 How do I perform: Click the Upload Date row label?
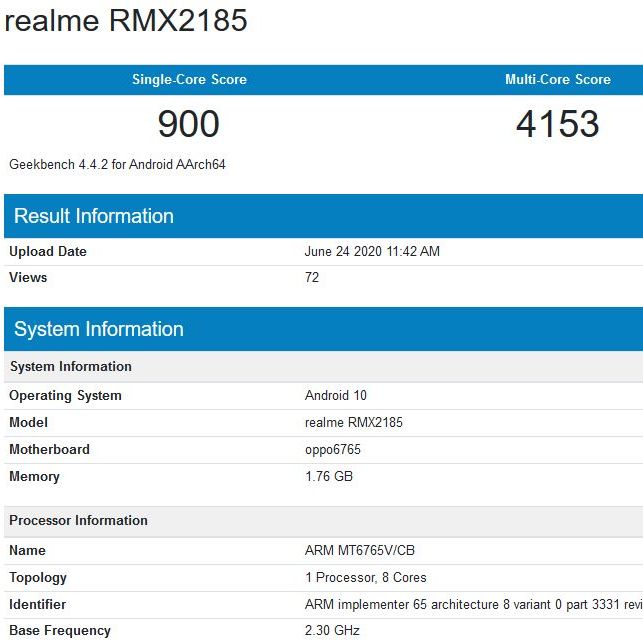point(48,252)
